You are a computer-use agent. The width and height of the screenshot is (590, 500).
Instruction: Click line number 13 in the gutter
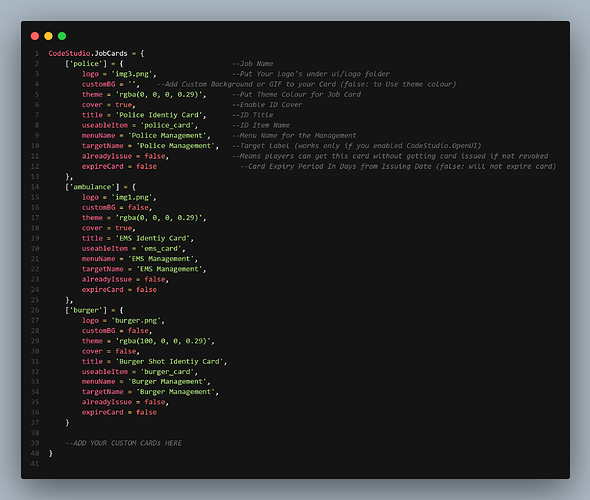coord(35,176)
